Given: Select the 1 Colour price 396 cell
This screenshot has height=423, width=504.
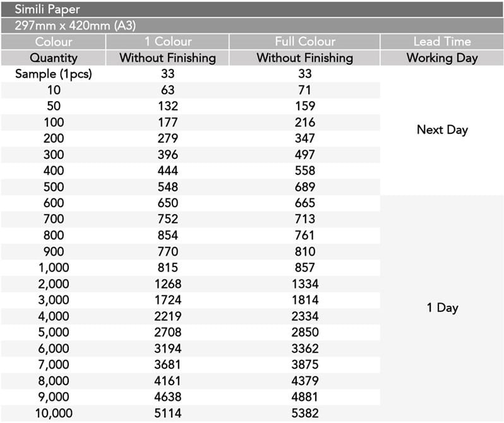Looking at the screenshot, I should tap(167, 155).
